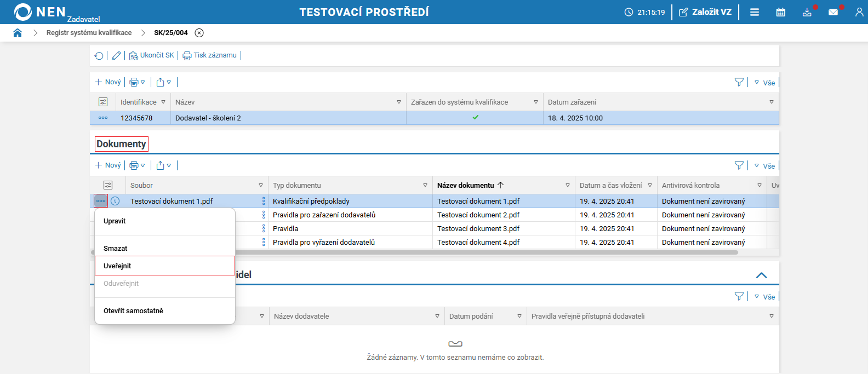Open the envelope messages icon

pyautogui.click(x=833, y=12)
